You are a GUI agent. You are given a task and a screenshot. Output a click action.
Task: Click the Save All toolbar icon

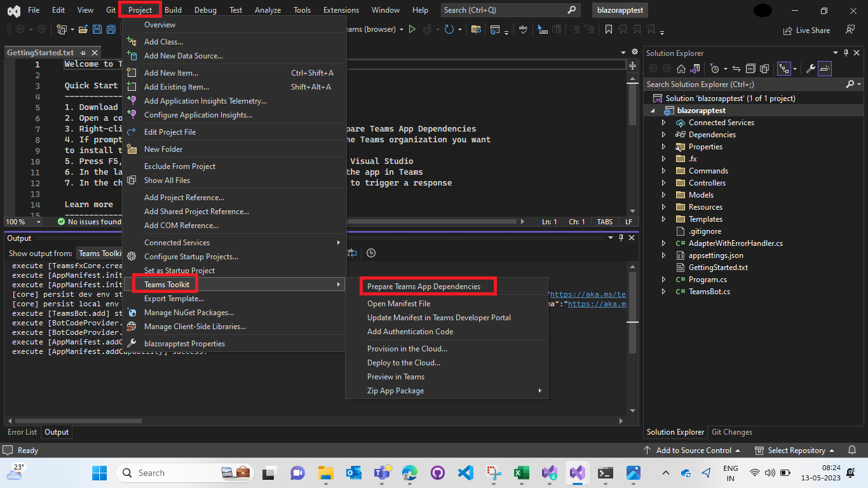click(111, 30)
